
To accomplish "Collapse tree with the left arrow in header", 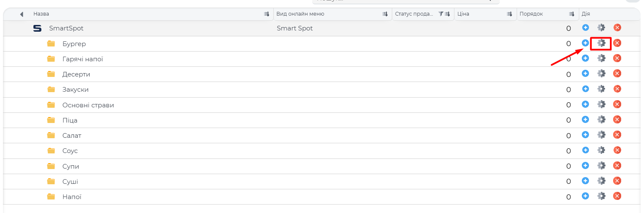I will (x=22, y=14).
